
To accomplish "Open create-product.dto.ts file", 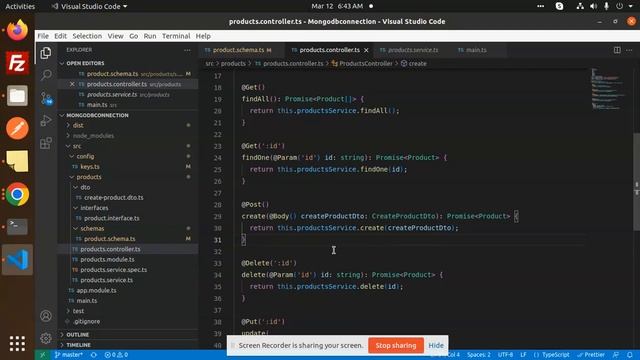I will [113, 198].
